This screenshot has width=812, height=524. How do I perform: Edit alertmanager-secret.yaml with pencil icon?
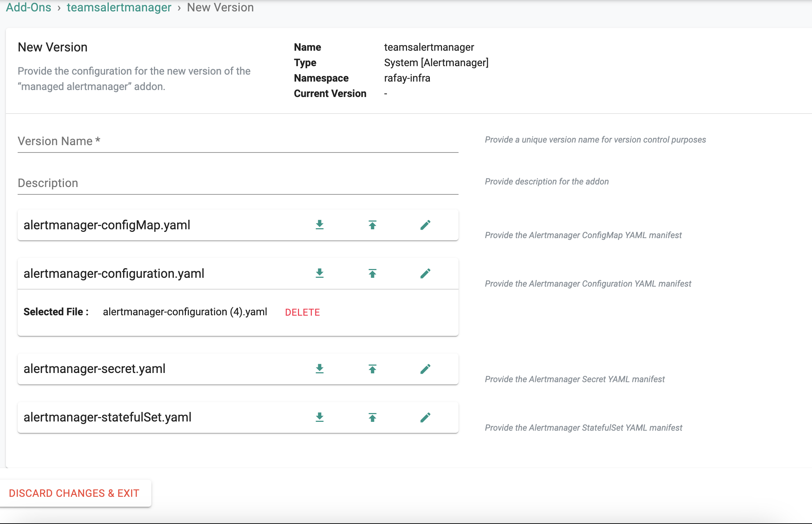coord(425,369)
